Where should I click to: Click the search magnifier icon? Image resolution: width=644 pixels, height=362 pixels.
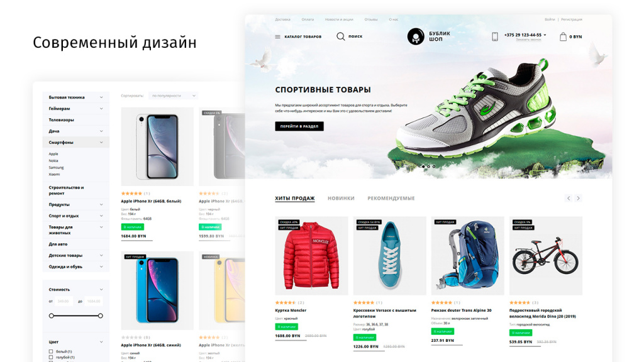click(x=340, y=36)
